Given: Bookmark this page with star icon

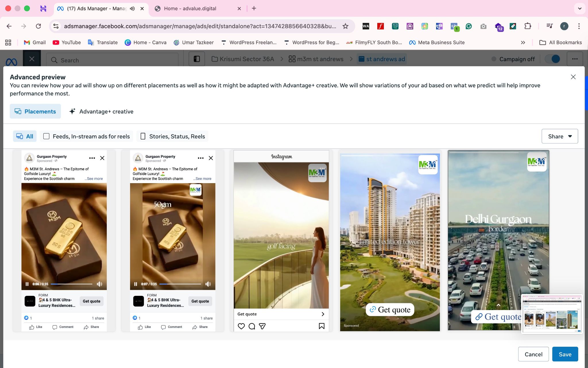Looking at the screenshot, I should (x=345, y=26).
